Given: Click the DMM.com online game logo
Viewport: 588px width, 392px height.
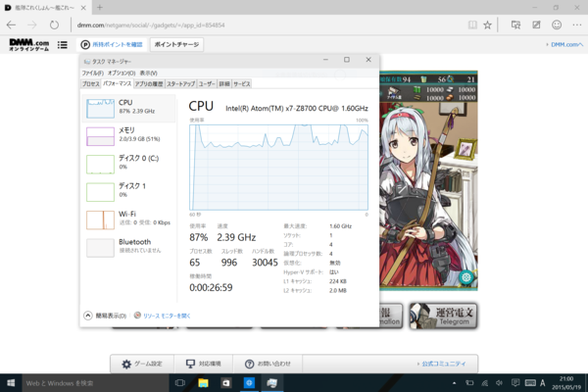Looking at the screenshot, I should pyautogui.click(x=28, y=45).
